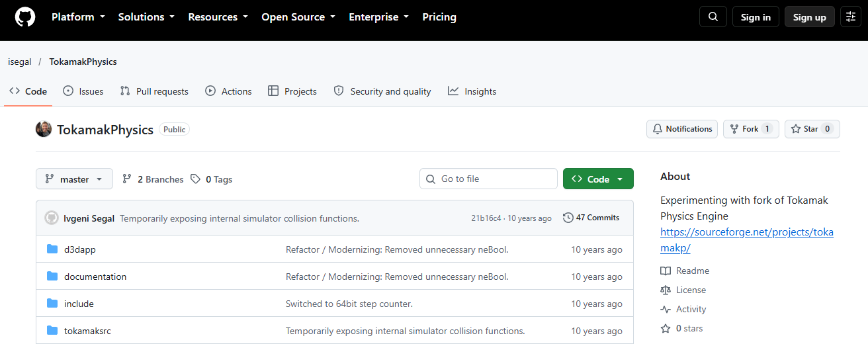This screenshot has width=868, height=344.
Task: Click the Public visibility badge
Action: point(175,130)
